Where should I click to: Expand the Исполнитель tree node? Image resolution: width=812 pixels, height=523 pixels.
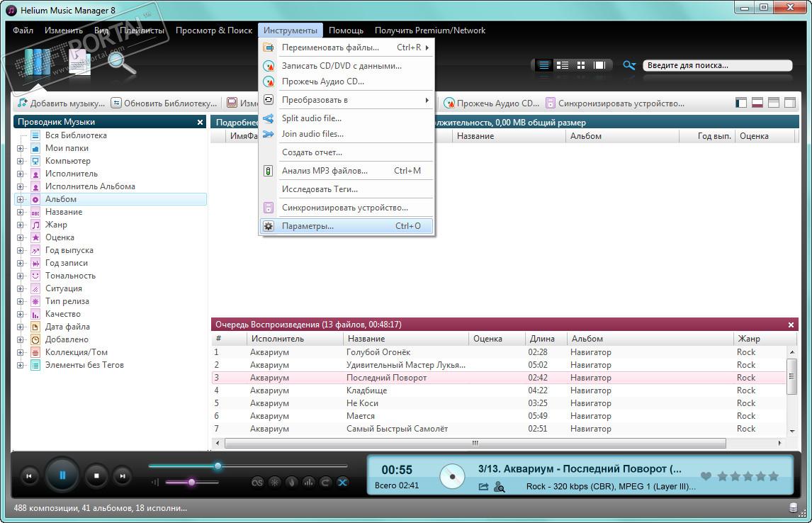pos(21,174)
